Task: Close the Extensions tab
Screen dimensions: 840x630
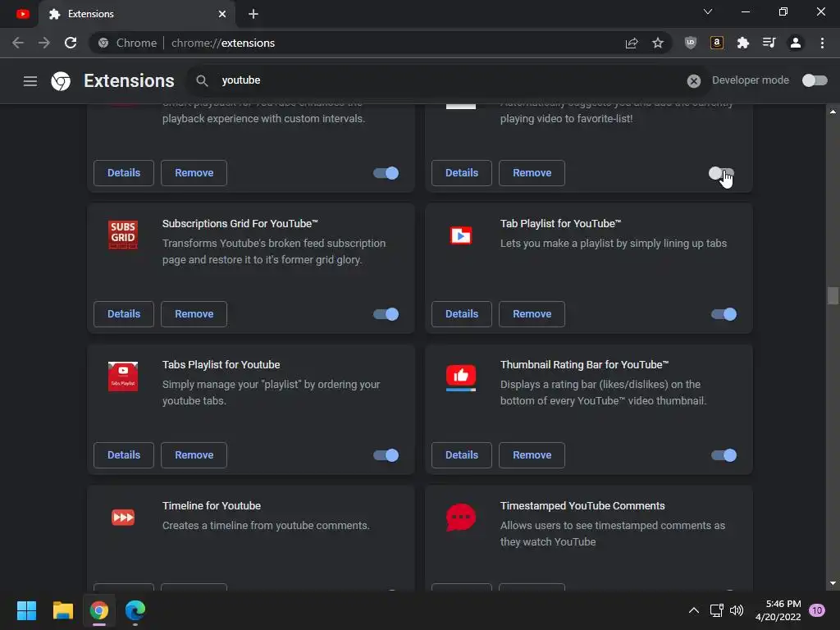Action: coord(222,14)
